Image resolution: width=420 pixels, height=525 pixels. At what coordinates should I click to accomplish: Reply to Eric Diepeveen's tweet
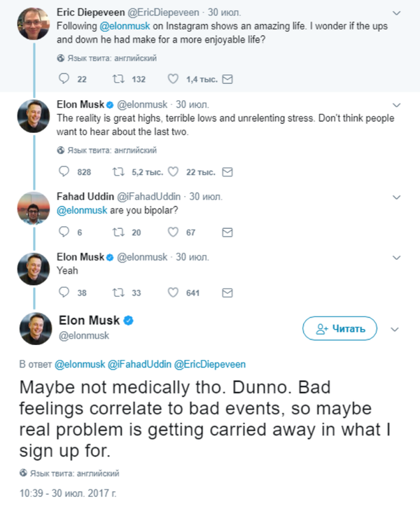click(64, 78)
